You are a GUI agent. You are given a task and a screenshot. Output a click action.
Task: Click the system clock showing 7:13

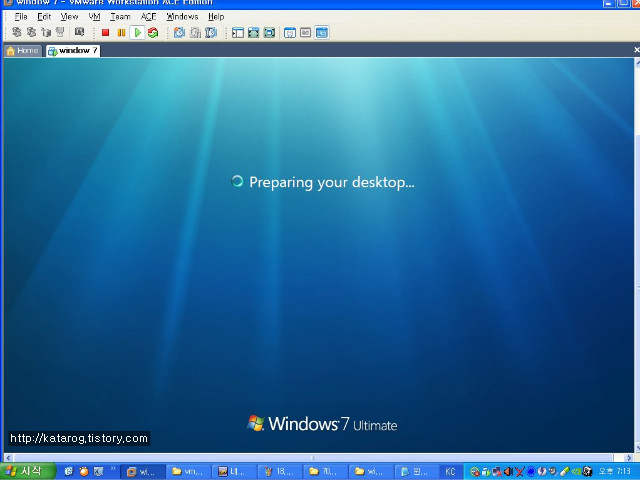[x=615, y=472]
